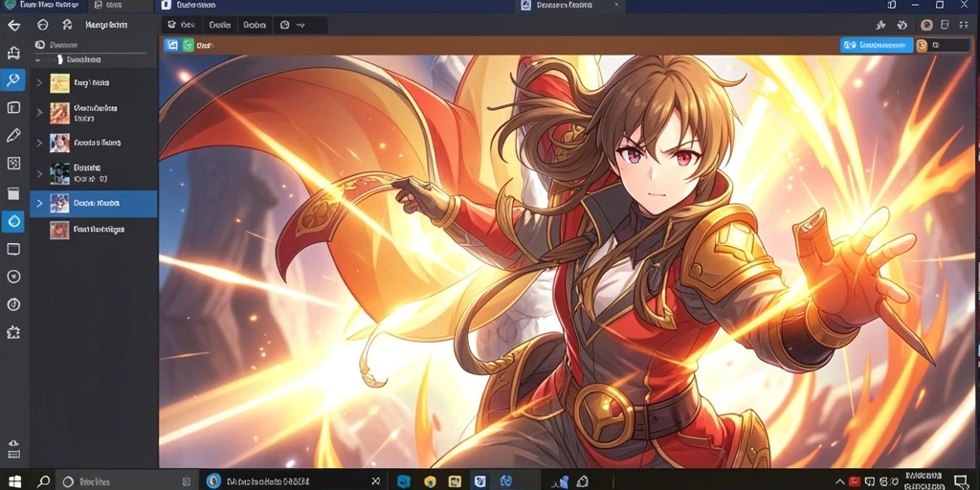Click the circle icon beside the back arrow

pyautogui.click(x=42, y=25)
